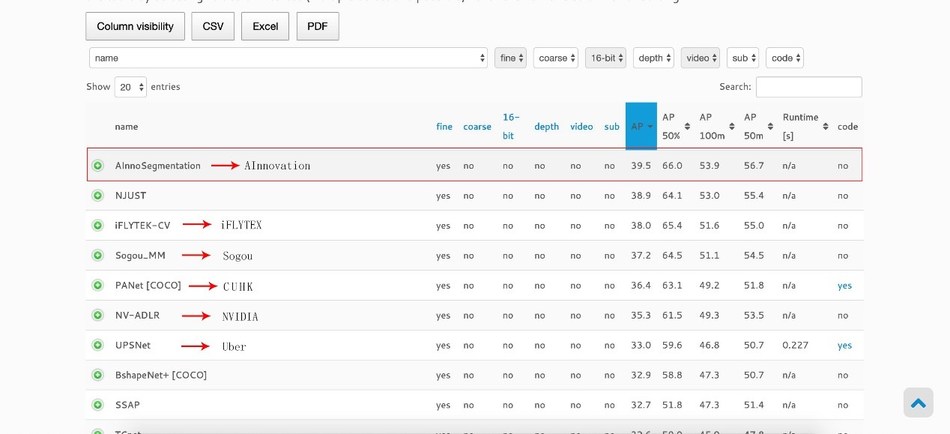This screenshot has height=434, width=950.
Task: Click the Column visibility button
Action: (135, 26)
